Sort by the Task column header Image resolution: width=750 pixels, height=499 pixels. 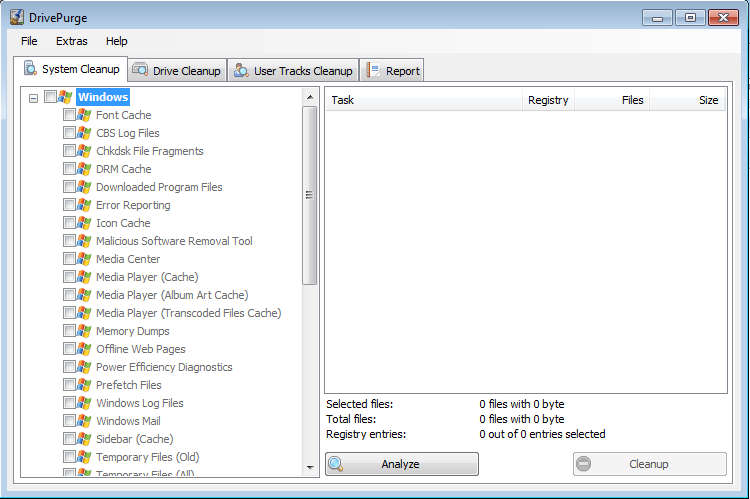tap(424, 100)
